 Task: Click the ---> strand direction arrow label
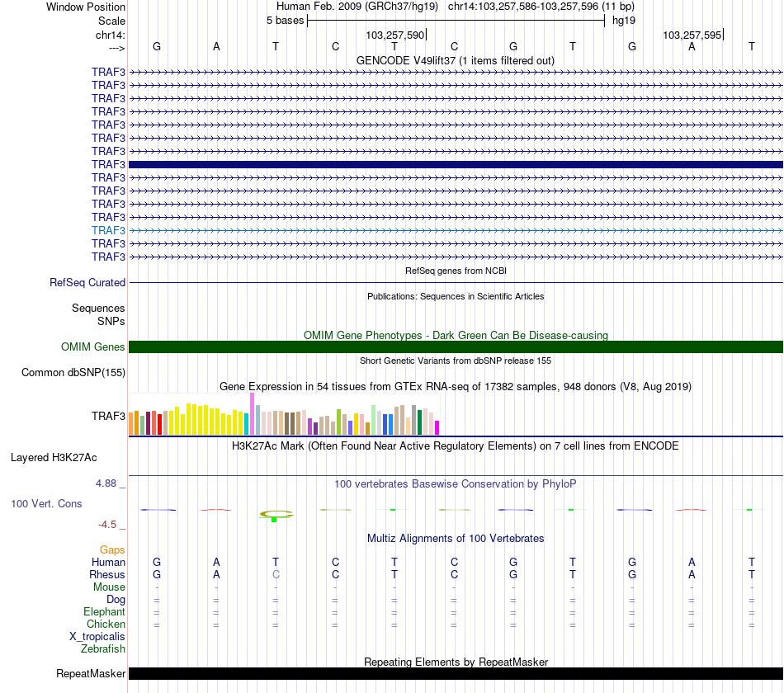(x=116, y=48)
